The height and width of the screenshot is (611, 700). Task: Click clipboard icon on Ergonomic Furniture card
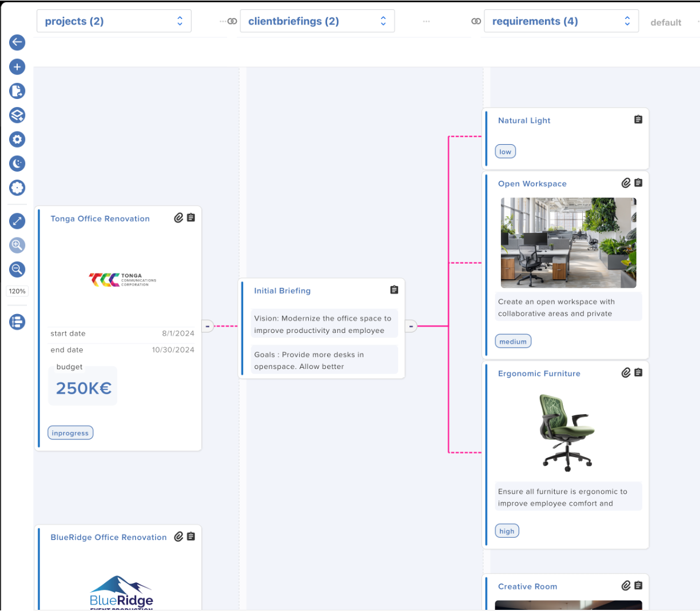[x=638, y=372]
